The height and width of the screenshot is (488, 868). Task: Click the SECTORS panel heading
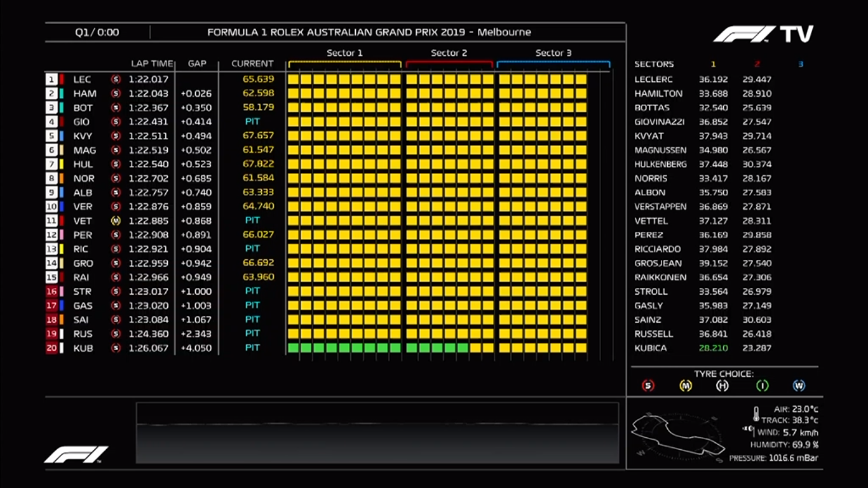point(654,64)
